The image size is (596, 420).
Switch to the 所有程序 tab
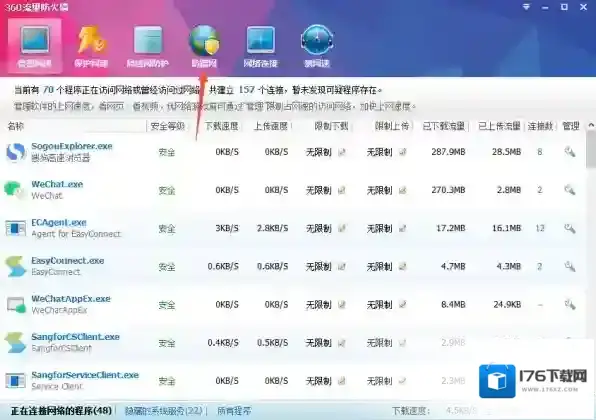(x=234, y=411)
